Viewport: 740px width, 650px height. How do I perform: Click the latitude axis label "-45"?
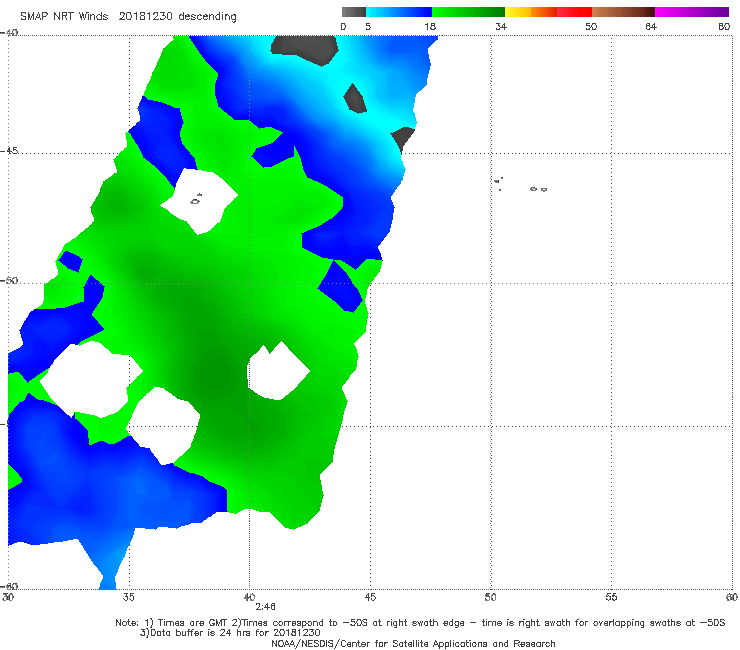(x=9, y=151)
